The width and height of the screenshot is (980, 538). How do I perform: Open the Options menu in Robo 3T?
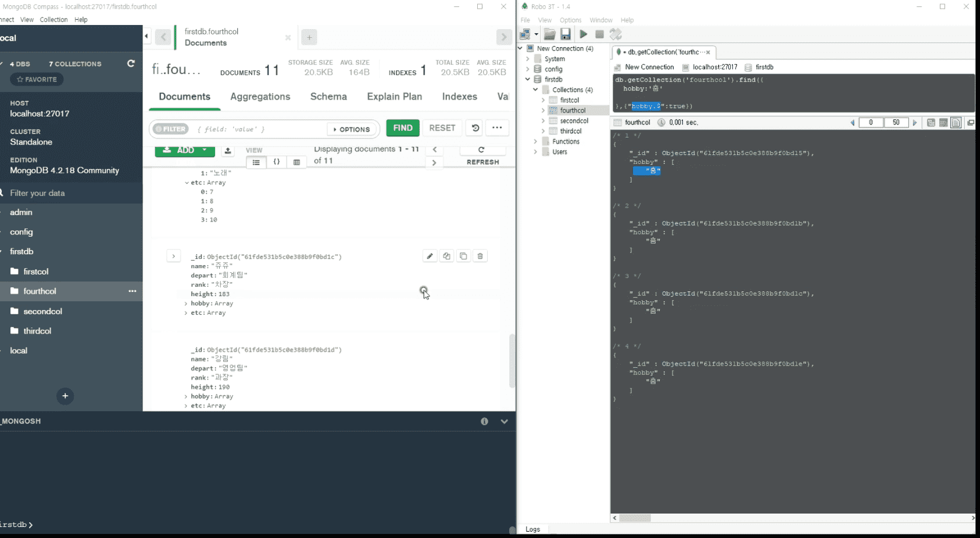(x=570, y=20)
